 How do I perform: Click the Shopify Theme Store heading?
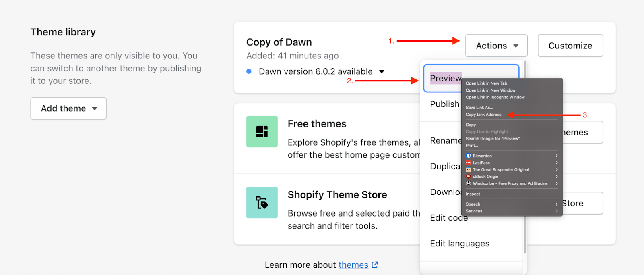pos(337,195)
